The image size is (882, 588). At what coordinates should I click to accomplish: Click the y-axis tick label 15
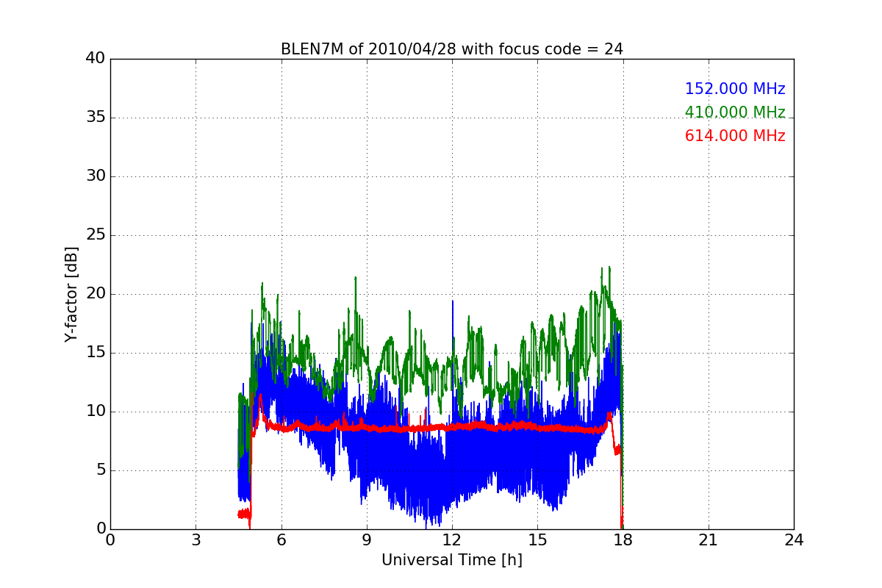tap(96, 353)
